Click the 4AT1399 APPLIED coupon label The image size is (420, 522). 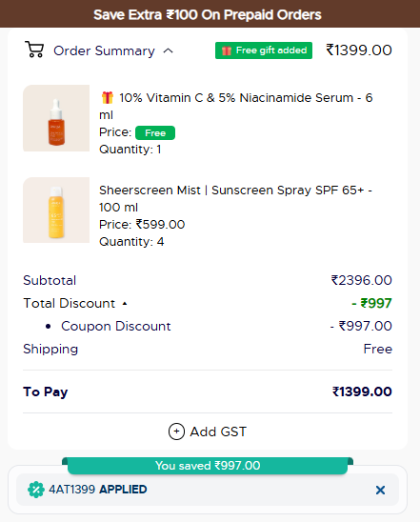pyautogui.click(x=98, y=490)
